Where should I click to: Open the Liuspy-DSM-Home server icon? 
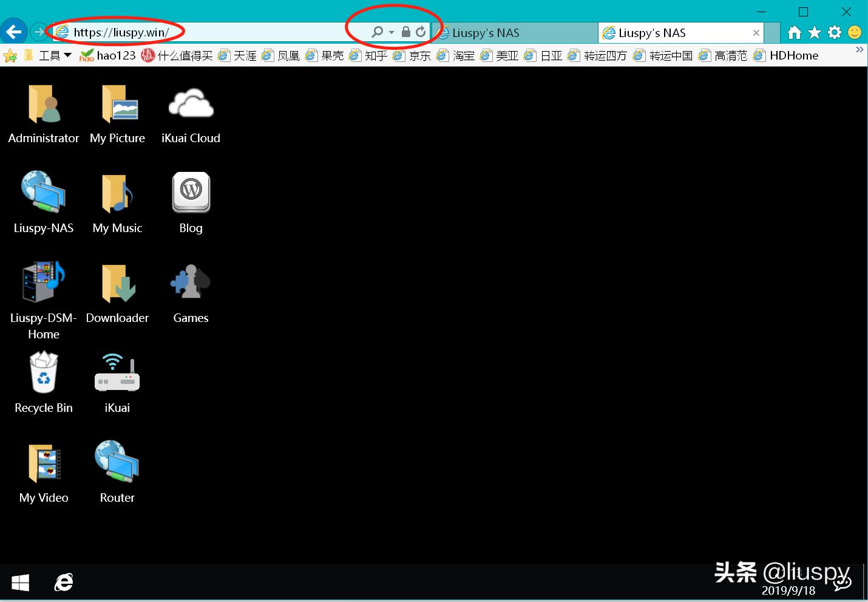click(44, 281)
